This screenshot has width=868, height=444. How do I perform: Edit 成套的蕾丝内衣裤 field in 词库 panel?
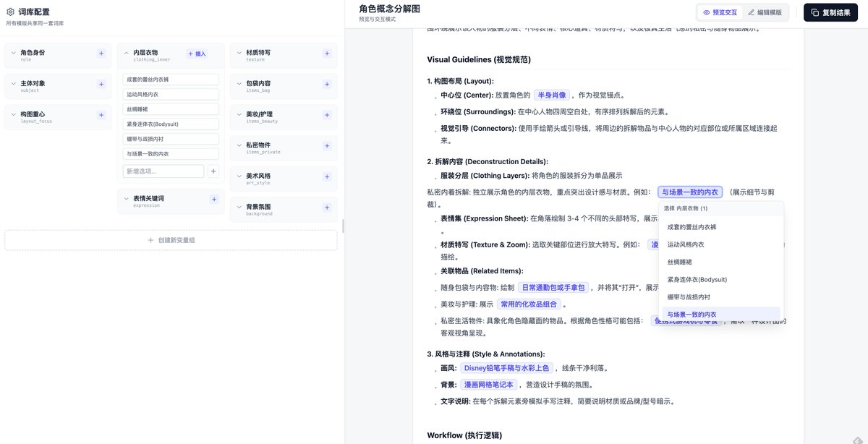point(171,80)
